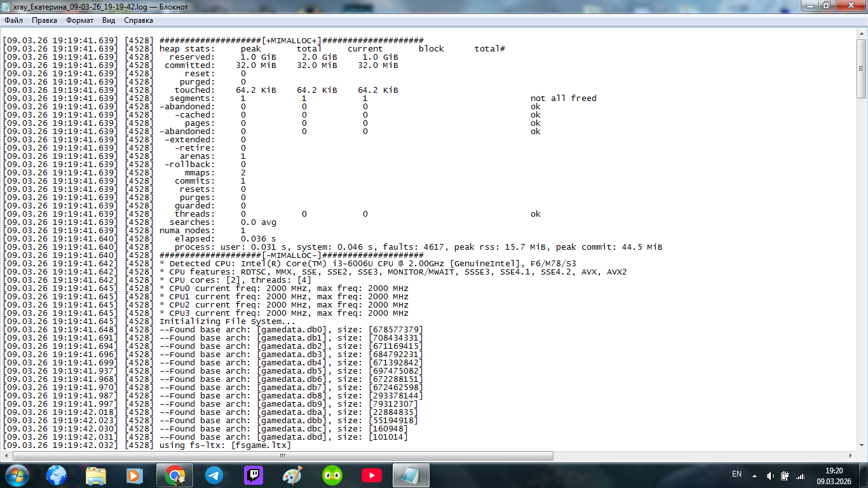Viewport: 868px width, 488px height.
Task: Show hidden tray icons
Action: point(754,475)
